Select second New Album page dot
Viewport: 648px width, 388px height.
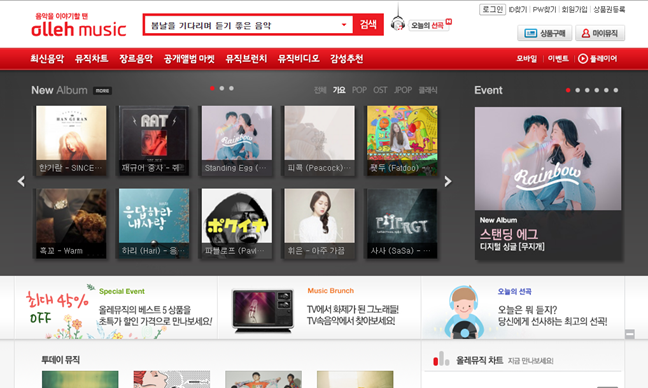pos(222,88)
